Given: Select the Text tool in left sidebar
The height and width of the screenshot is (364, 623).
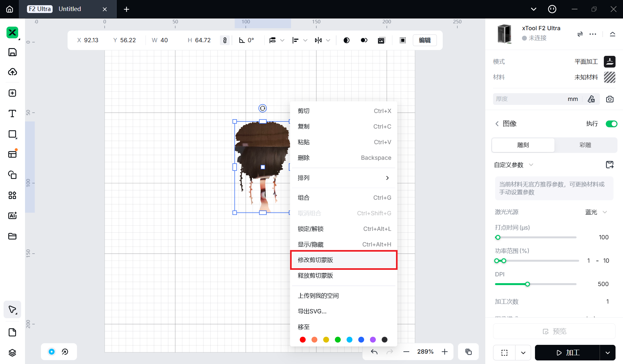Looking at the screenshot, I should pos(12,114).
